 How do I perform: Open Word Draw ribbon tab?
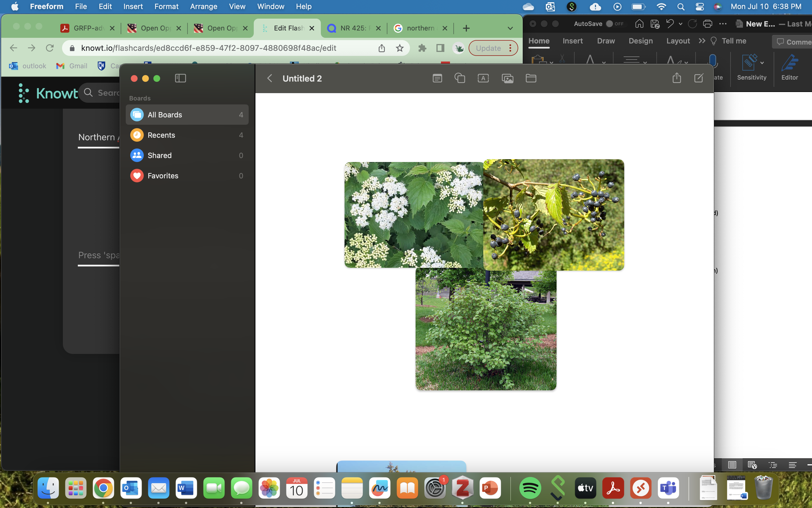point(606,41)
